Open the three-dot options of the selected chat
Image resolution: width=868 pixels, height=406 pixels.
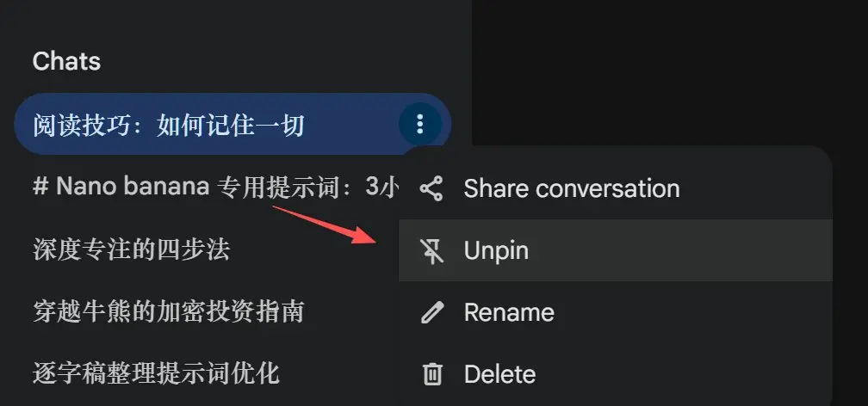tap(419, 124)
